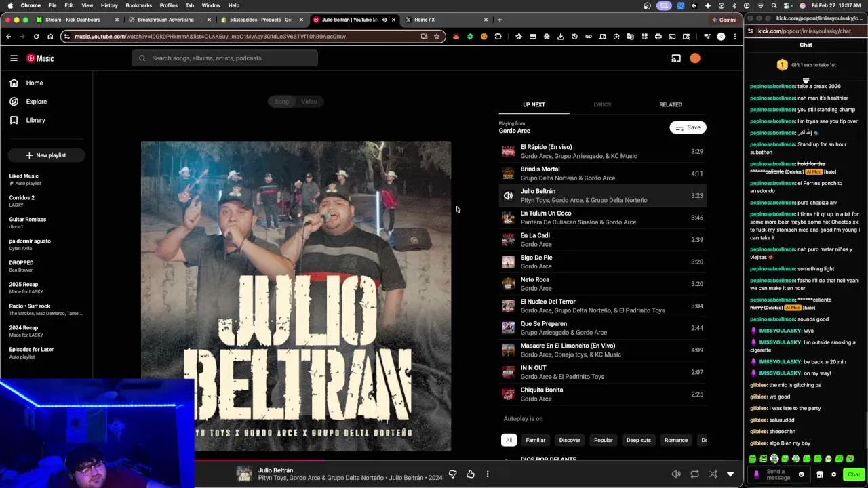This screenshot has height=488, width=868.
Task: Open the three-dot menu in player bar
Action: point(487,474)
